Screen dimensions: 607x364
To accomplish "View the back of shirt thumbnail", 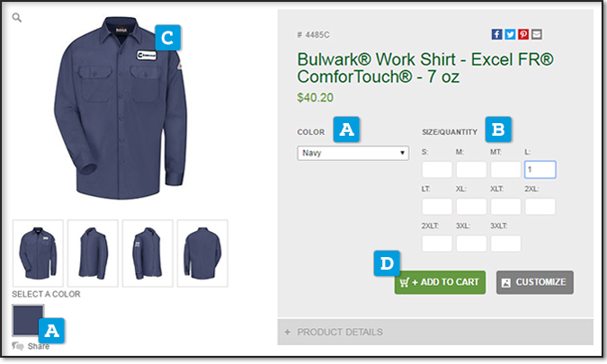I will pos(202,253).
